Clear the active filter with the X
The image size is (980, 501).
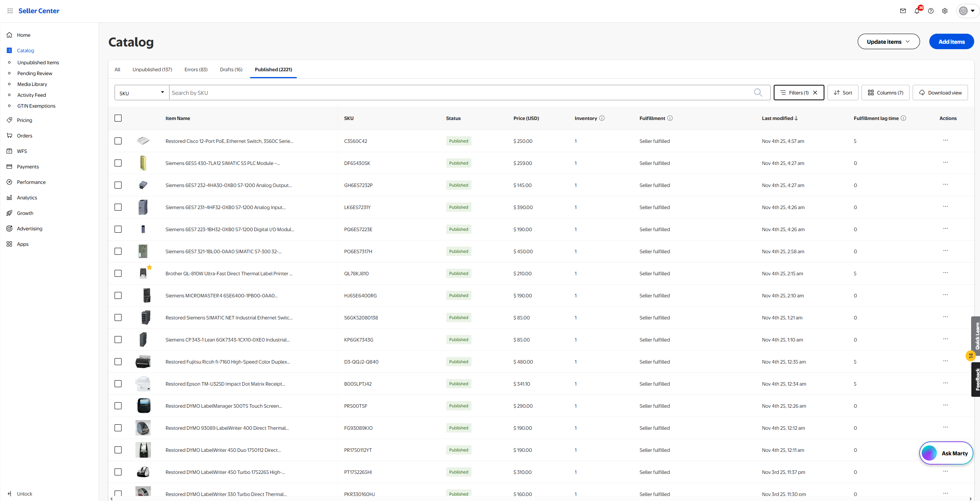click(815, 93)
